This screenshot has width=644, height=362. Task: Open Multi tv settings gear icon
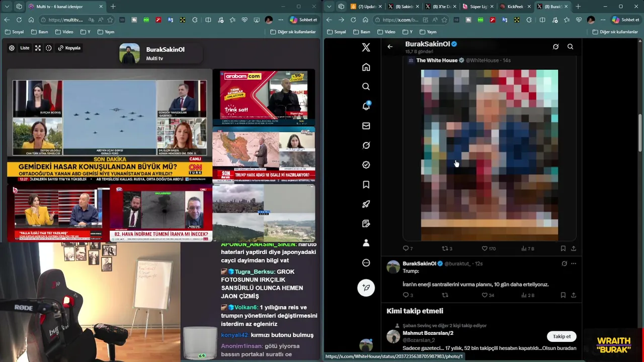pyautogui.click(x=12, y=48)
